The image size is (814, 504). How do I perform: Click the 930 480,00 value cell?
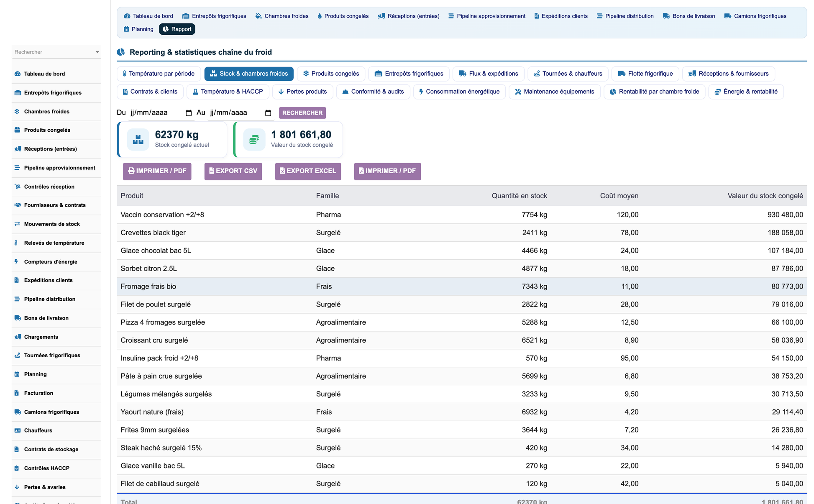[x=785, y=215]
